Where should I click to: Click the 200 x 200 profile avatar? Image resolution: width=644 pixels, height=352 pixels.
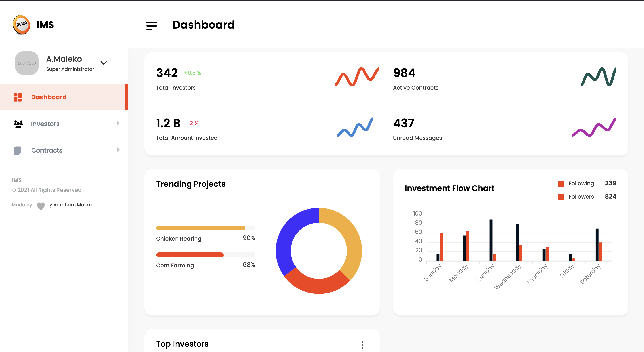click(x=27, y=63)
